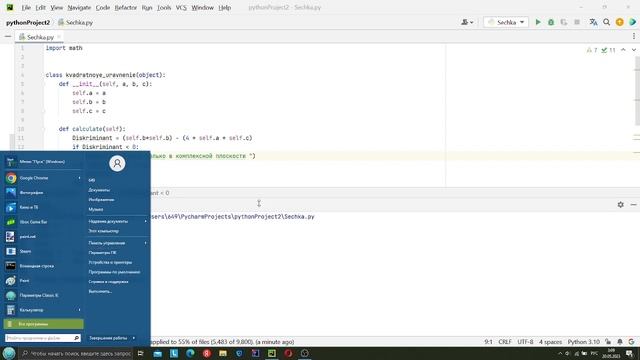This screenshot has height=360, width=640.
Task: Click the typo count indicator showing 11
Action: point(608,50)
